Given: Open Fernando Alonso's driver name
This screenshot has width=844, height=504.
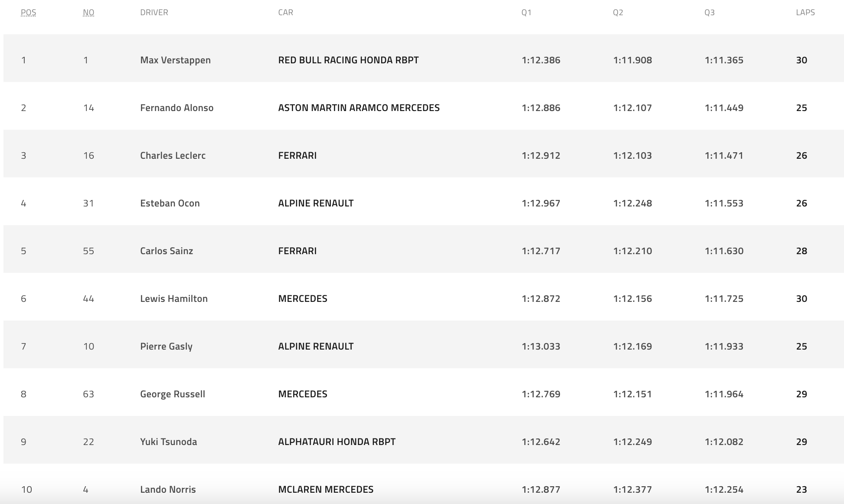Looking at the screenshot, I should (x=177, y=108).
